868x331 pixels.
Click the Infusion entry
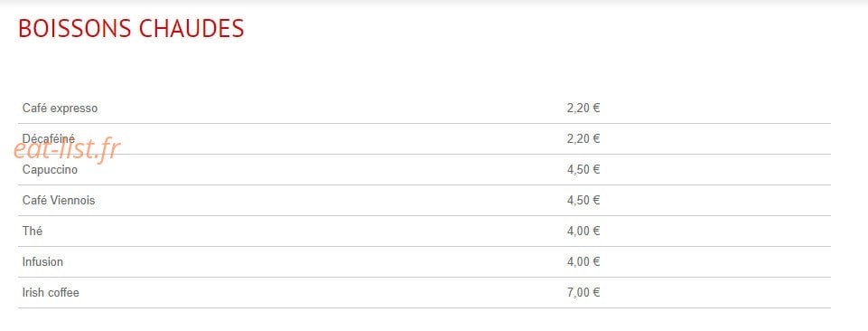coord(42,261)
